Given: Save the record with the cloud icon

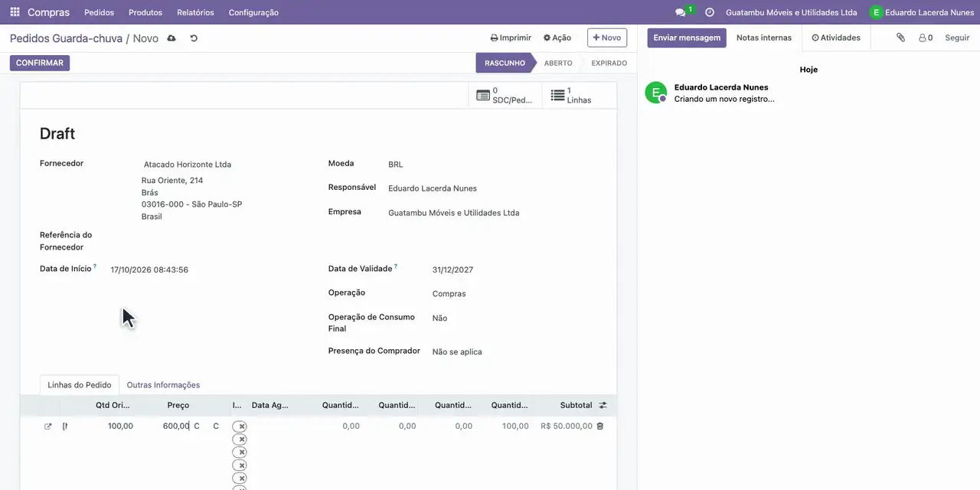Looking at the screenshot, I should (171, 38).
